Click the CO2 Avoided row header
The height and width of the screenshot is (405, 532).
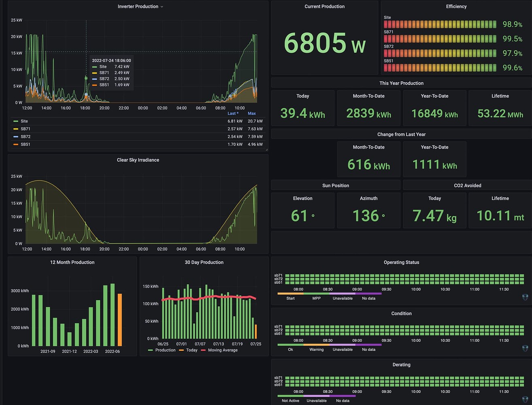468,185
